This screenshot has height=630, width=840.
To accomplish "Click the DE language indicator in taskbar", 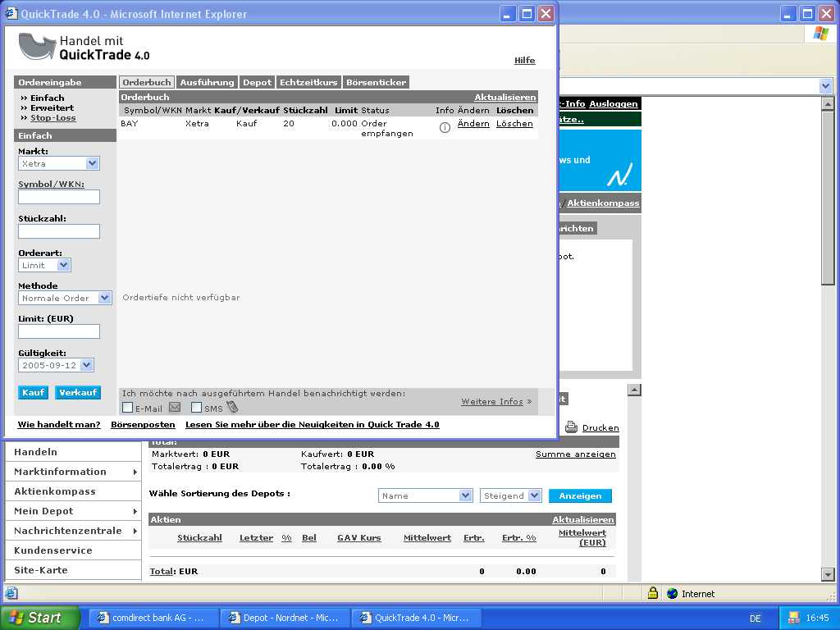I will [755, 619].
